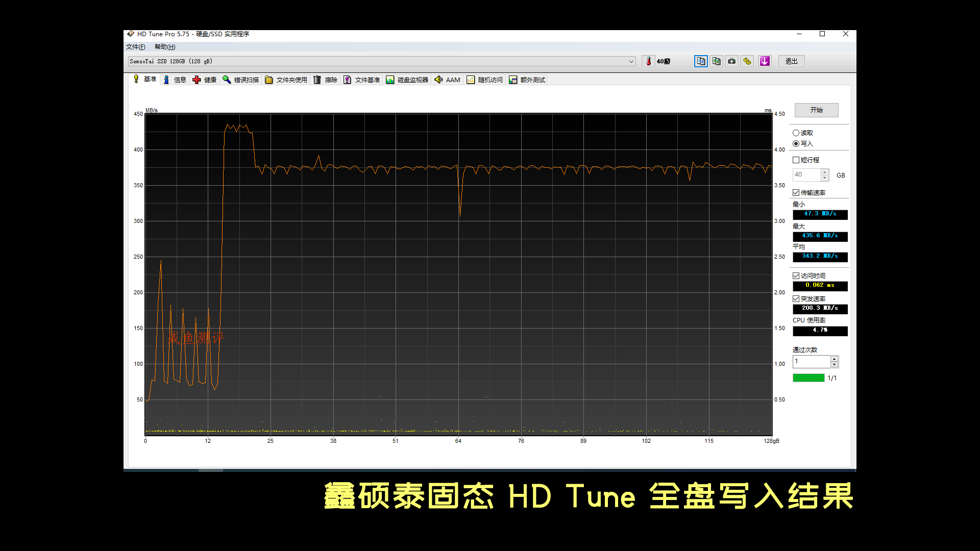Open the 健康 health tab

[x=205, y=80]
